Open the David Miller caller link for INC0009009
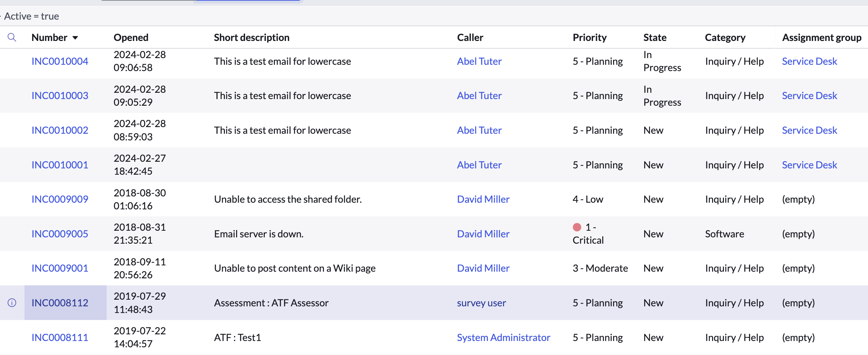Image resolution: width=868 pixels, height=355 pixels. [483, 199]
